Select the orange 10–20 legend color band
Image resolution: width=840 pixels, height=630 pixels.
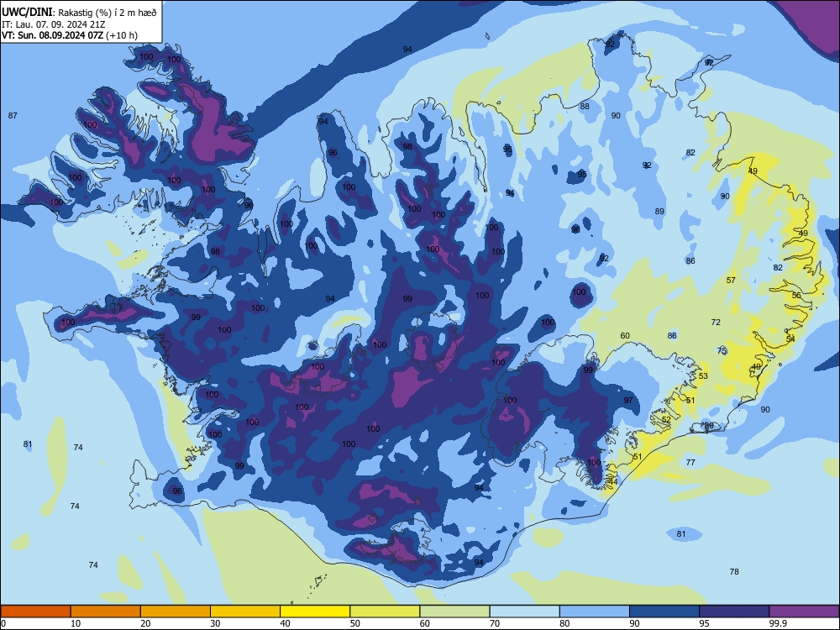[x=106, y=612]
